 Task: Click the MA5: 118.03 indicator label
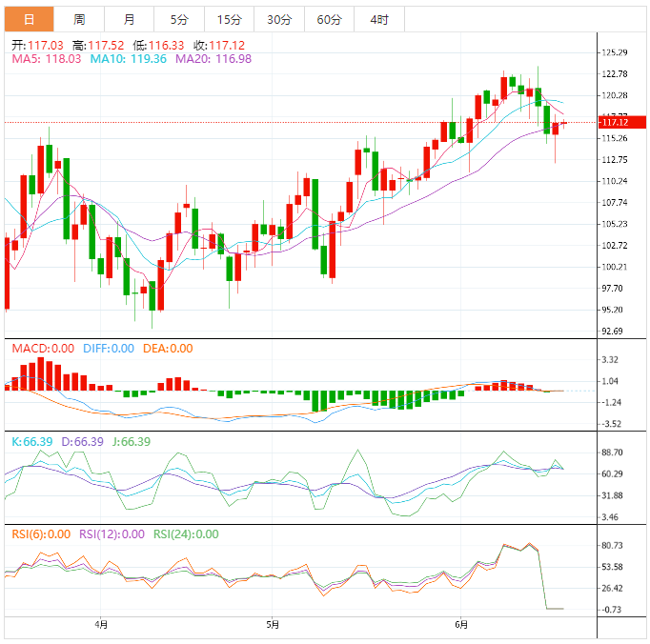point(47,59)
